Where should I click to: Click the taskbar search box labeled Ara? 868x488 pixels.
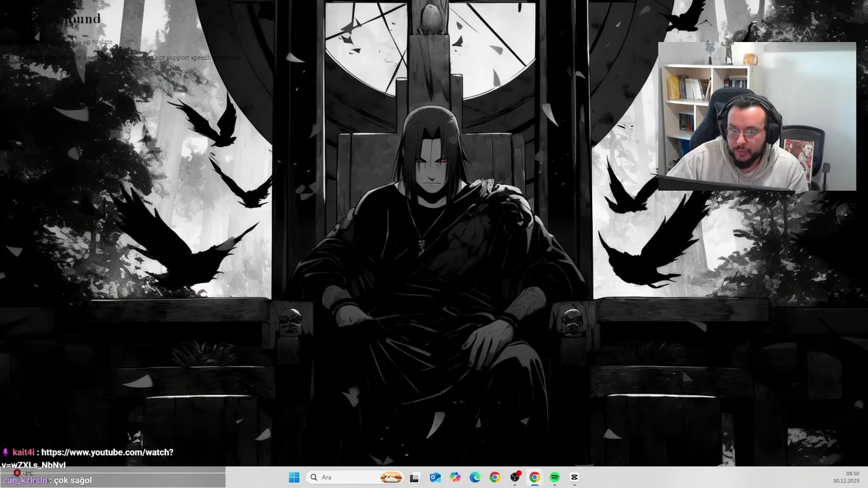click(x=355, y=477)
